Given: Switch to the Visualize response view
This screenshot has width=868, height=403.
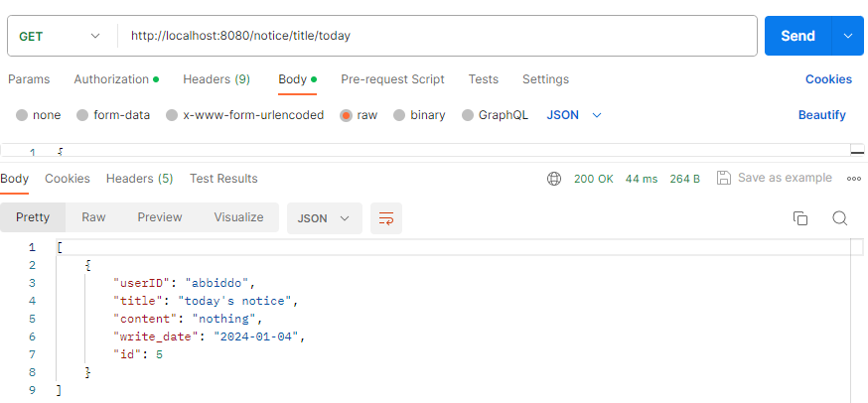Looking at the screenshot, I should 238,217.
